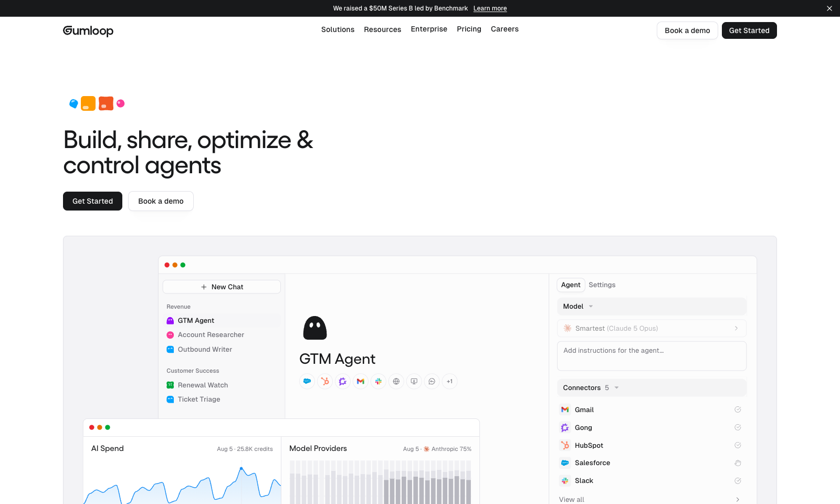Select Ticket Triage agent
840x504 pixels.
point(222,400)
